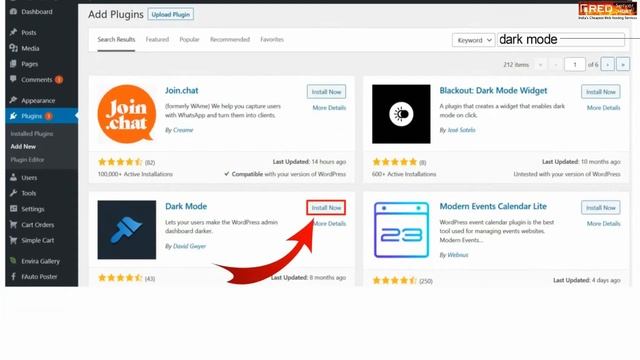
Task: Click the Tools wrench icon
Action: point(13,193)
